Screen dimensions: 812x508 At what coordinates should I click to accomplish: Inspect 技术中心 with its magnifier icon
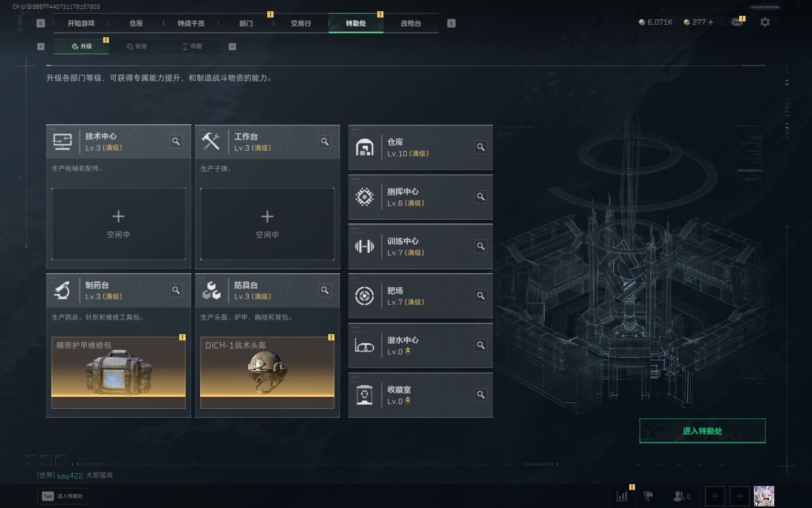tap(176, 142)
